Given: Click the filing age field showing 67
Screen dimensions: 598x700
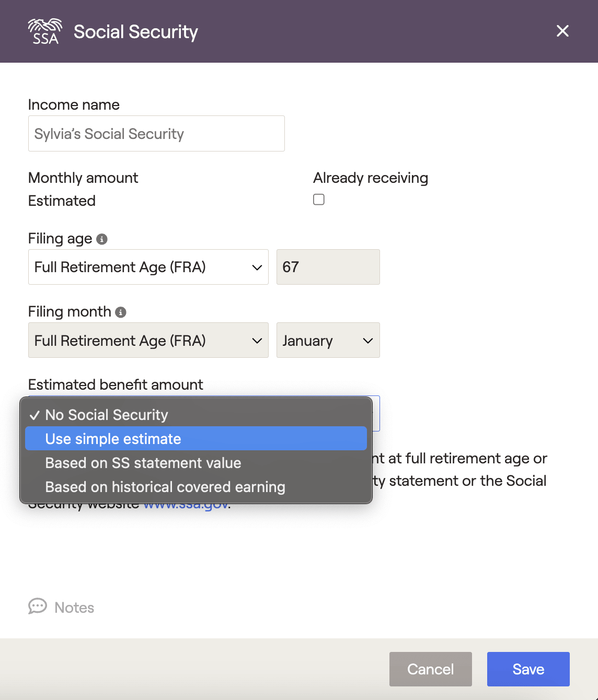Looking at the screenshot, I should click(x=328, y=267).
